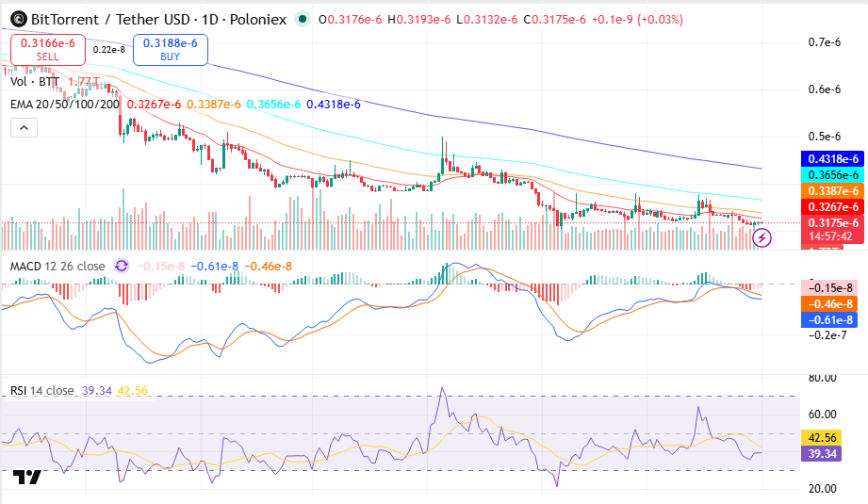The height and width of the screenshot is (504, 868).
Task: Click EMA value 0.3387e-6 in legend
Action: (214, 104)
